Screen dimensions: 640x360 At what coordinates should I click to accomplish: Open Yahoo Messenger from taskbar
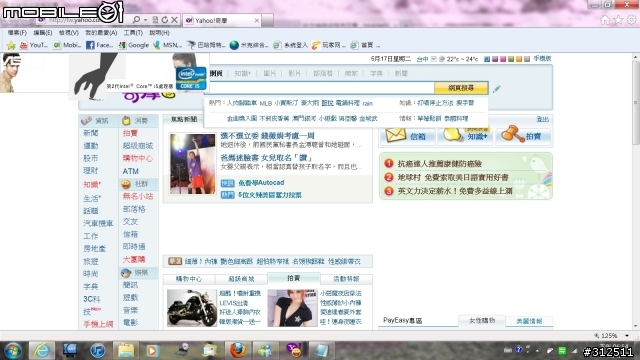[293, 350]
